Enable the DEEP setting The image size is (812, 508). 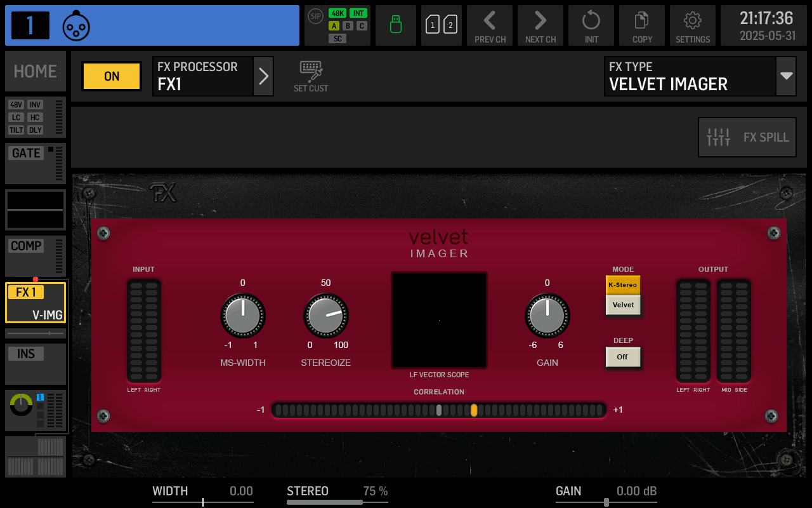622,357
